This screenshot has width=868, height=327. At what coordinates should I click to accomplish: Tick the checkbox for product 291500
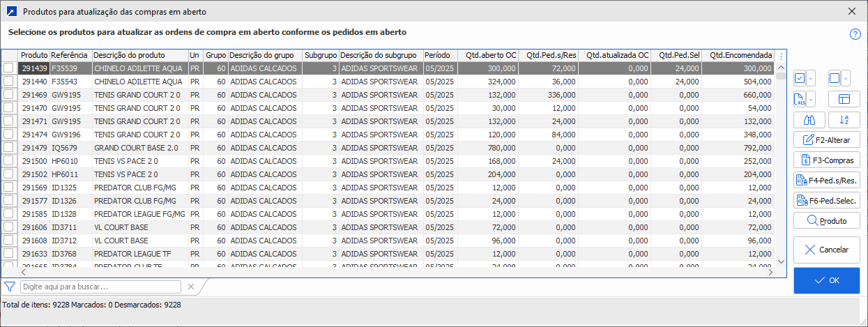[8, 161]
